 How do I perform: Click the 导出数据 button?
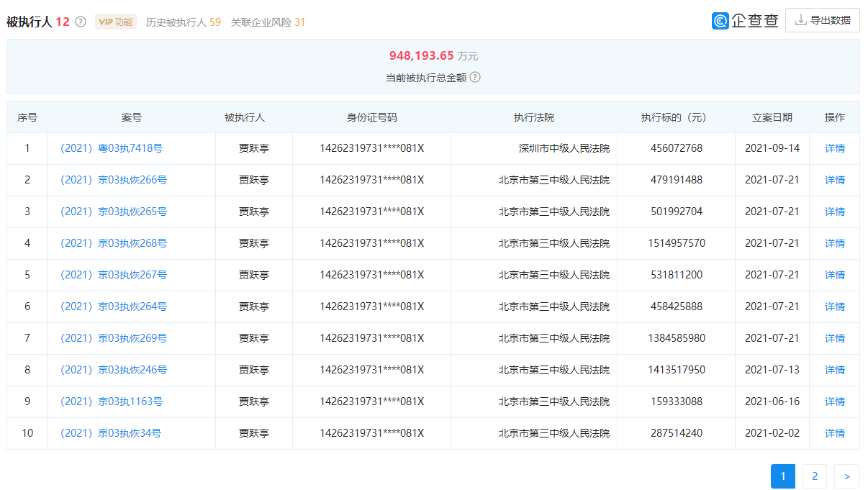click(x=822, y=19)
